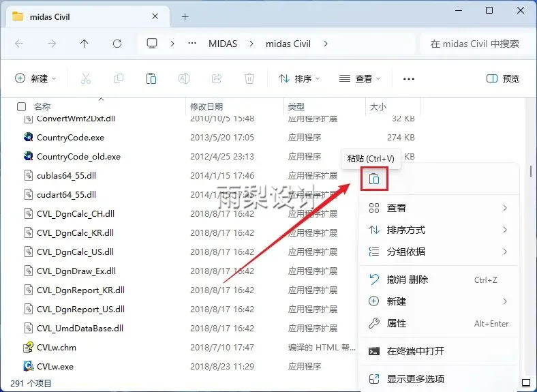This screenshot has height=392, width=537.
Task: Click the paste clipboard icon in toolbar
Action: 151,79
